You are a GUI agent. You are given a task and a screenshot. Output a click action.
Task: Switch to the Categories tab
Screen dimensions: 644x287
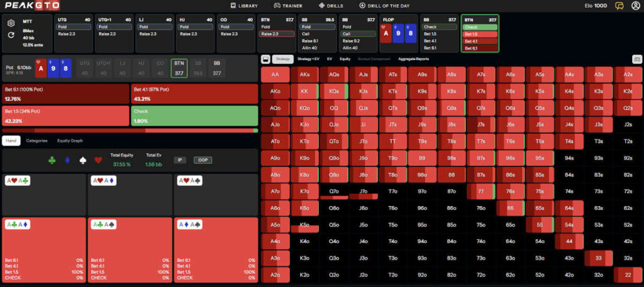click(36, 141)
